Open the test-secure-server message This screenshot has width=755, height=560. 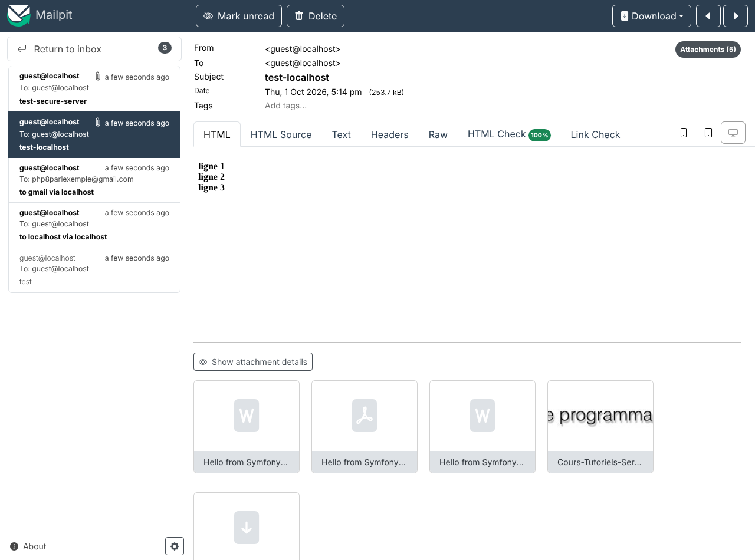[x=94, y=89]
